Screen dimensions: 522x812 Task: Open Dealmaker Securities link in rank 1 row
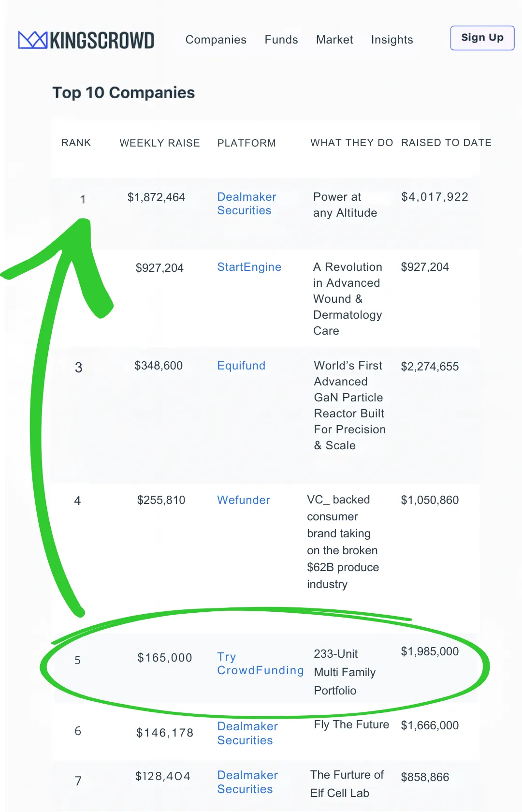click(x=246, y=204)
